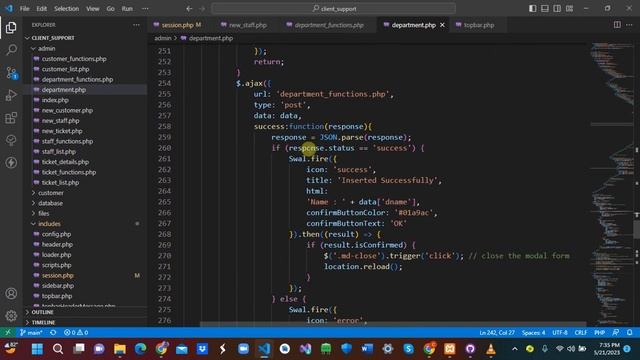Screen dimensions: 640x360
Task: Go forward with the right arrow
Action: 202,9
